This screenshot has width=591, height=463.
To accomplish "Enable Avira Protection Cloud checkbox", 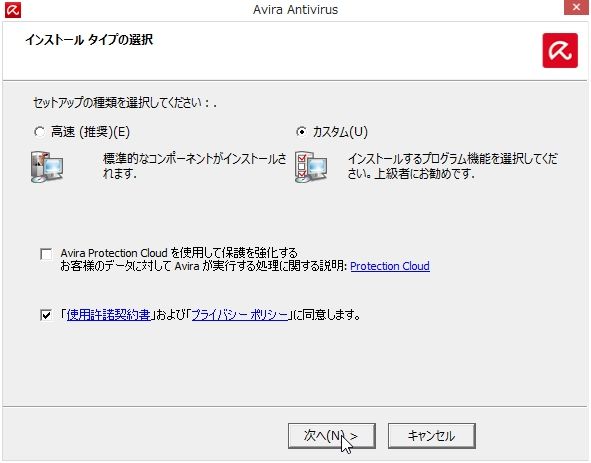I will pyautogui.click(x=46, y=254).
